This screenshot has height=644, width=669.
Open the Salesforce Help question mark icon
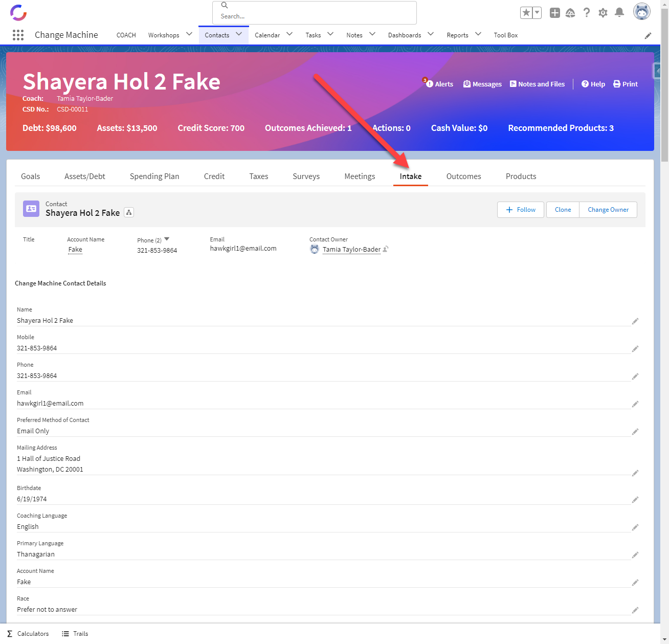[587, 13]
